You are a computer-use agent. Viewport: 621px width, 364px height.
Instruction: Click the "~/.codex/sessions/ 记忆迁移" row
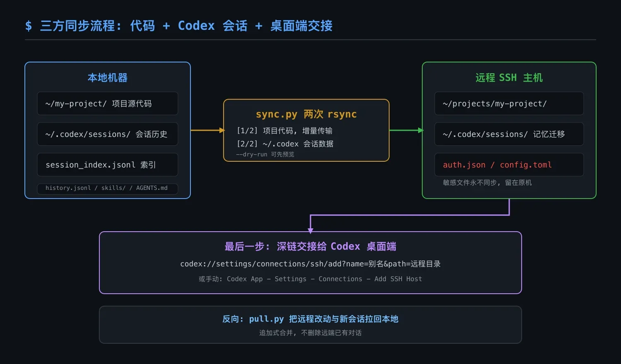click(509, 134)
